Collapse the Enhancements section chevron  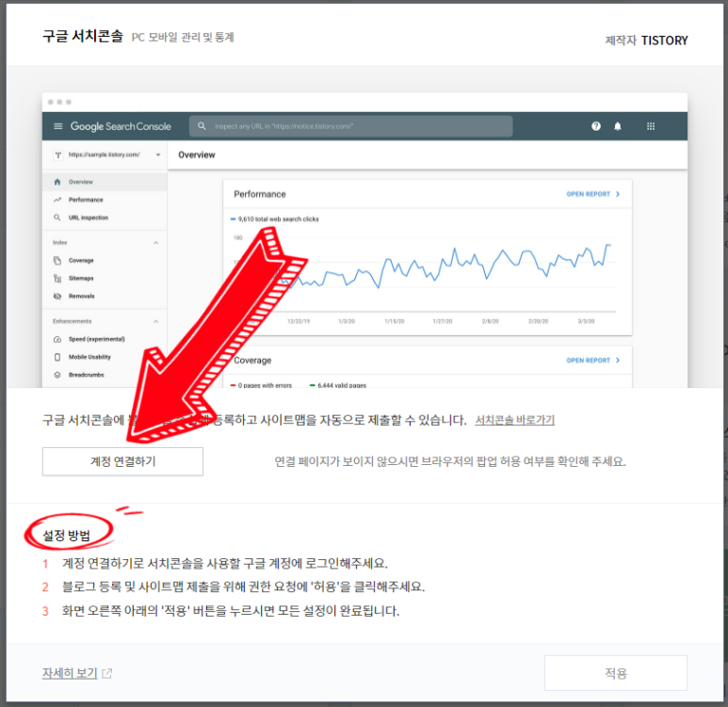pos(156,321)
